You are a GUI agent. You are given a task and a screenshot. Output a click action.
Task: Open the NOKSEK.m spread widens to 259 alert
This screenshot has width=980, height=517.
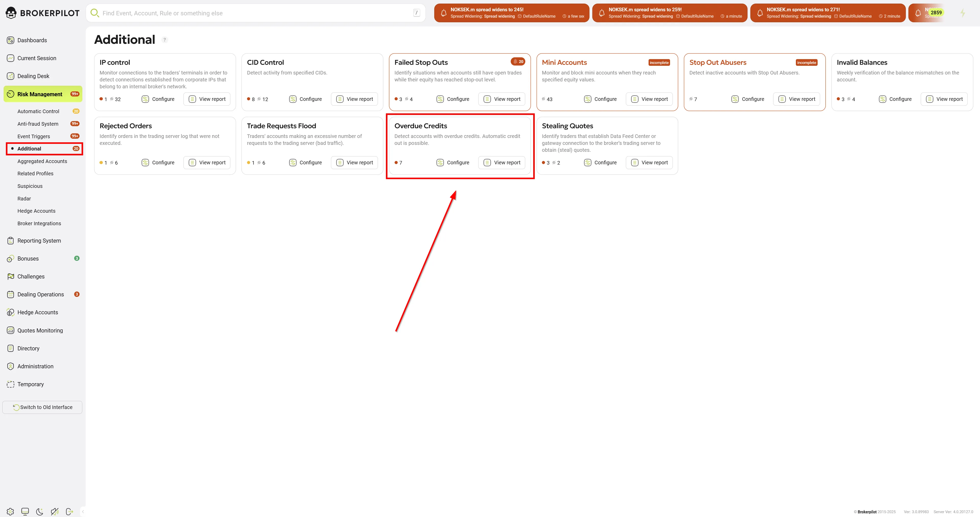[x=670, y=13]
